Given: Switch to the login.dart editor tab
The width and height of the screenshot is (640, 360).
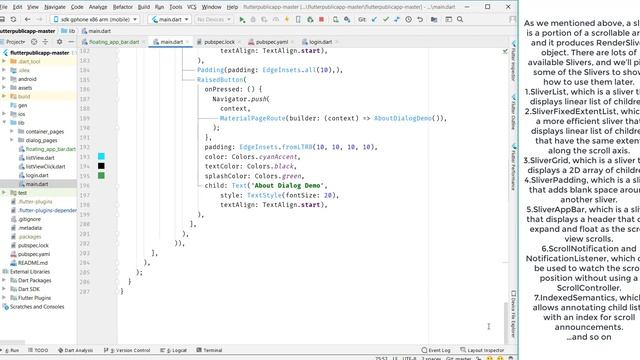Looking at the screenshot, I should (x=320, y=42).
